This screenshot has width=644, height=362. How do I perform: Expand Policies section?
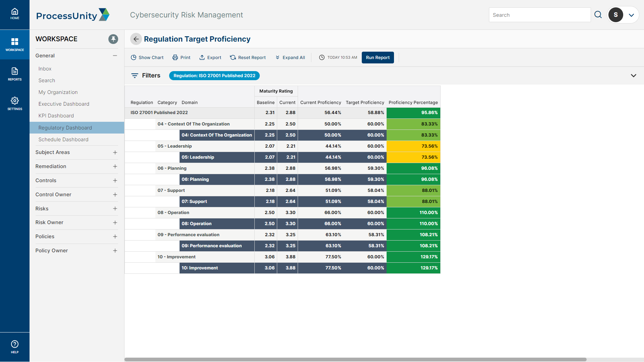tap(115, 237)
